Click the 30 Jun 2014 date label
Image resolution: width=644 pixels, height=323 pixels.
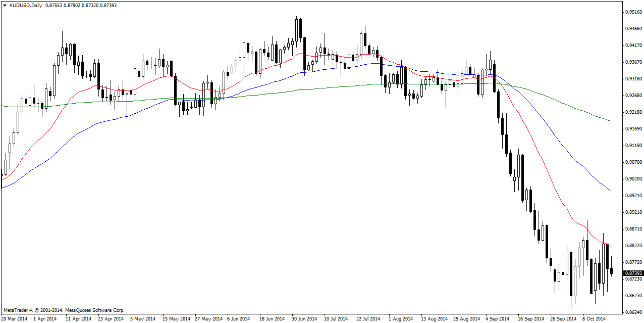click(304, 319)
